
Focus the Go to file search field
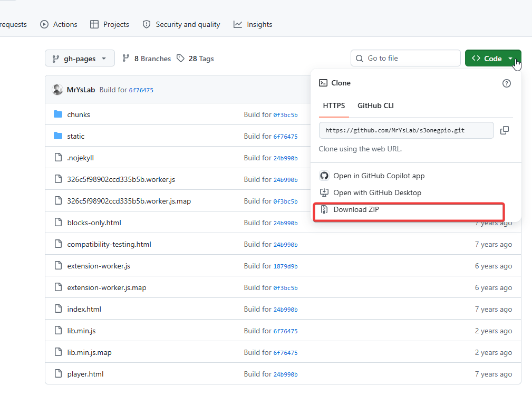pos(405,59)
